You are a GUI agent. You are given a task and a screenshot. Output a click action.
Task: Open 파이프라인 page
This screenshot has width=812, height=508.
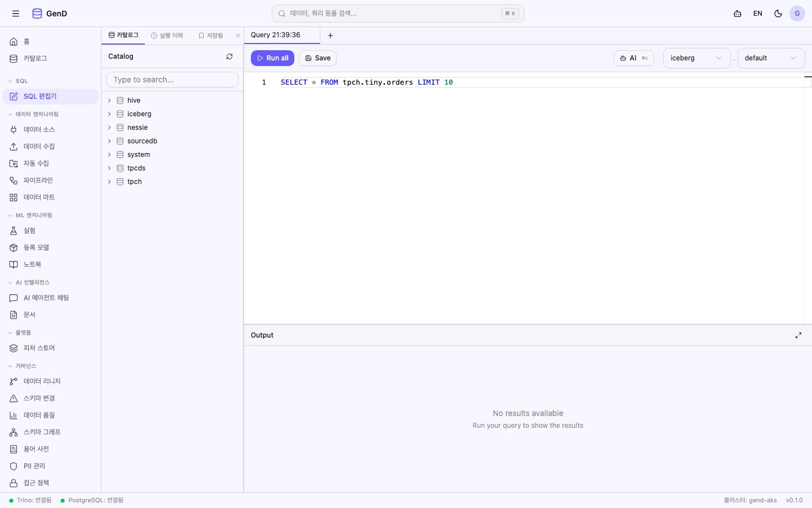tap(51, 181)
